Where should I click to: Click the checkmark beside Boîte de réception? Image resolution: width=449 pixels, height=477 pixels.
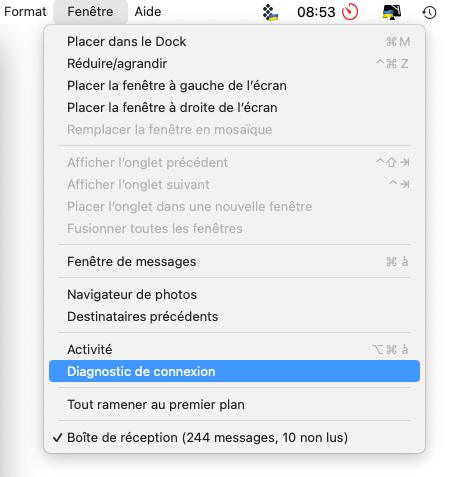click(57, 438)
